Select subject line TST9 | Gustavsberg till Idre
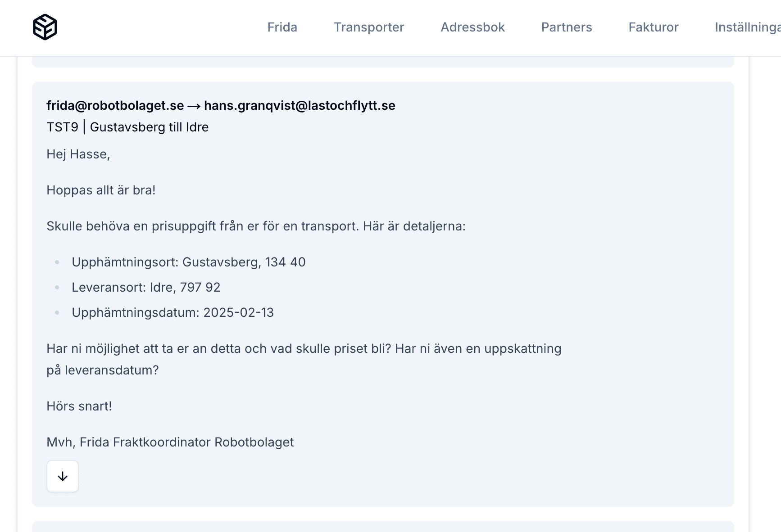The height and width of the screenshot is (532, 781). pos(127,127)
